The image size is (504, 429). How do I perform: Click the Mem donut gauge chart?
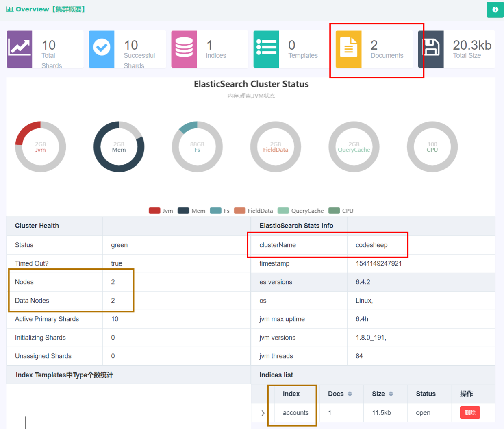[119, 146]
